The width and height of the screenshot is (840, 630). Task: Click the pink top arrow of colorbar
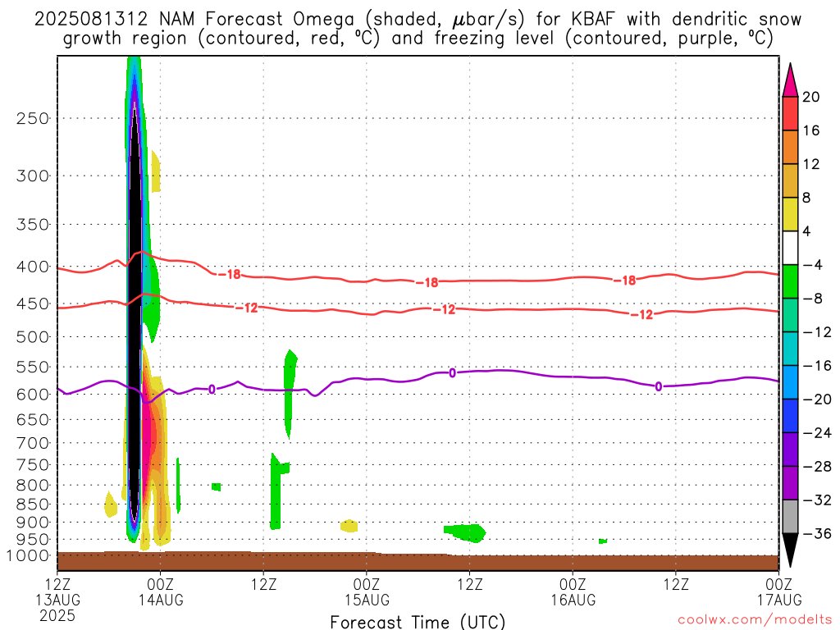click(x=790, y=80)
